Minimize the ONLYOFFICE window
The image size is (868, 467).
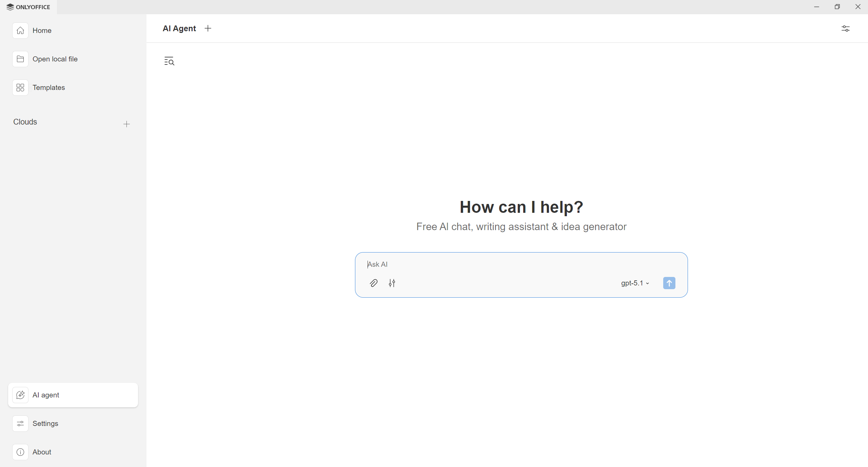816,7
